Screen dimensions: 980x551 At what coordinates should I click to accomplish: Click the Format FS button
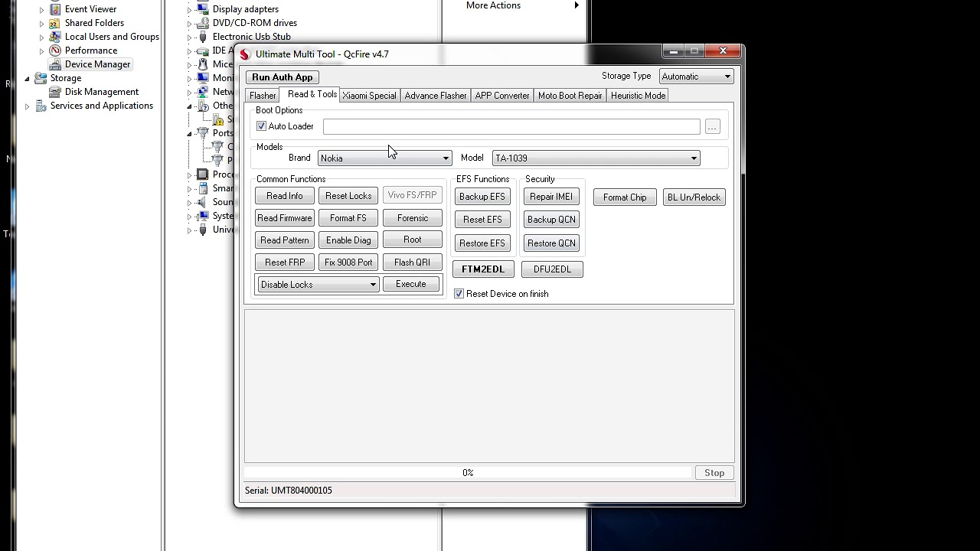click(x=348, y=218)
